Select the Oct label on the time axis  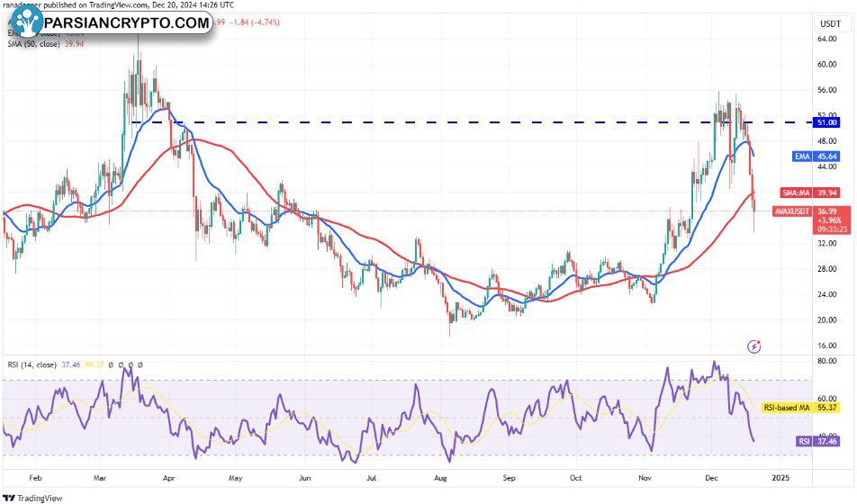pyautogui.click(x=575, y=478)
